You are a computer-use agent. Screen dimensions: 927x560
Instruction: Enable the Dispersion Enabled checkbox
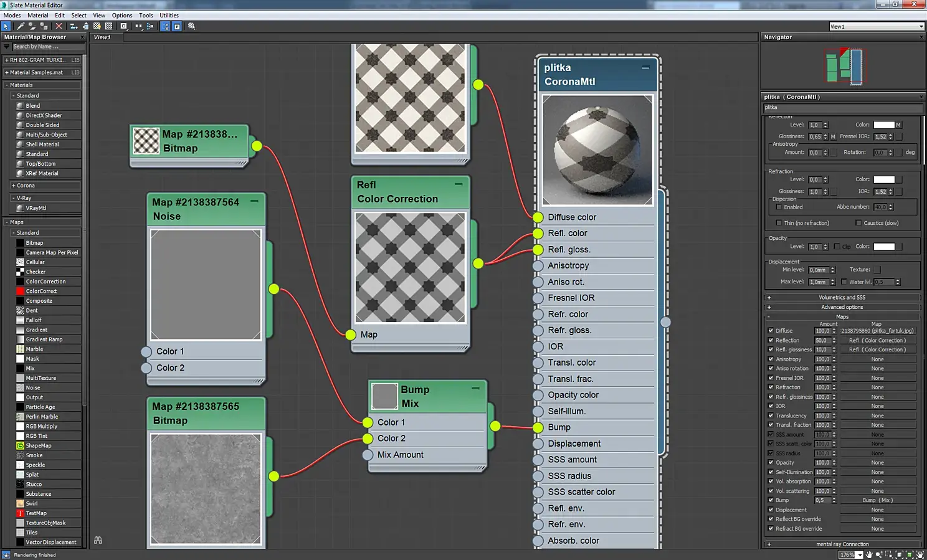coord(779,207)
